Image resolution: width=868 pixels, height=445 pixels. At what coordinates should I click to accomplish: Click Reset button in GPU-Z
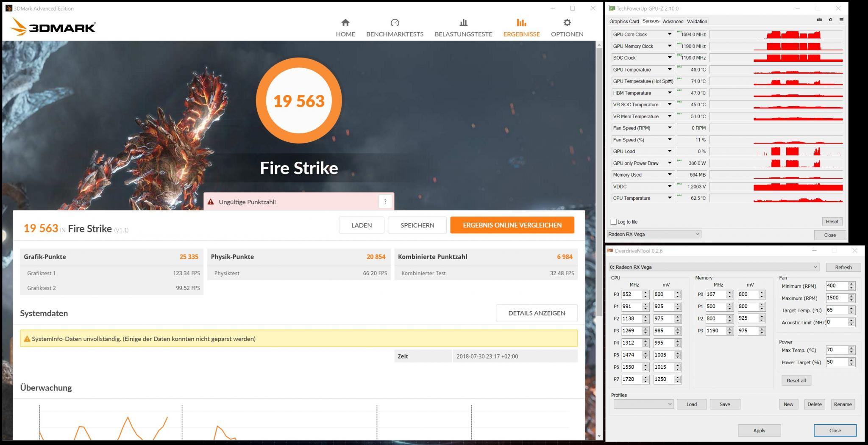pyautogui.click(x=832, y=221)
